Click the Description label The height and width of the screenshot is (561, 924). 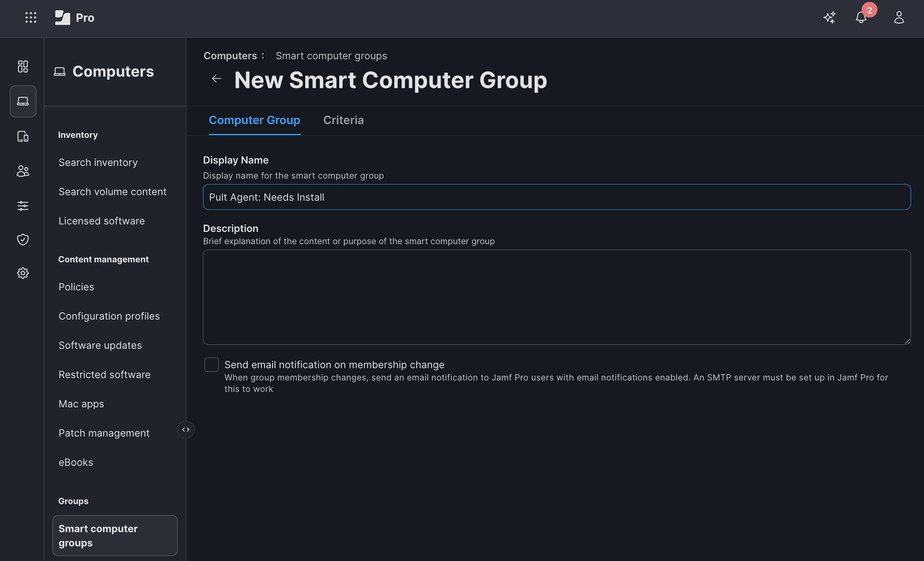click(231, 228)
